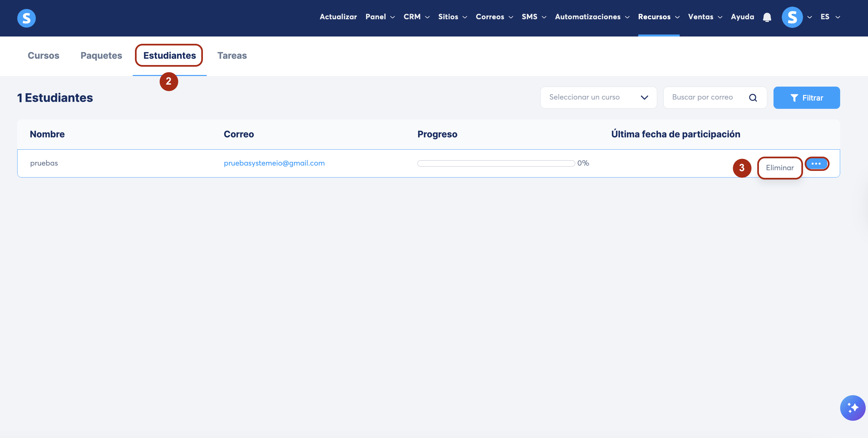Open the CRM menu
The height and width of the screenshot is (438, 868).
[416, 17]
